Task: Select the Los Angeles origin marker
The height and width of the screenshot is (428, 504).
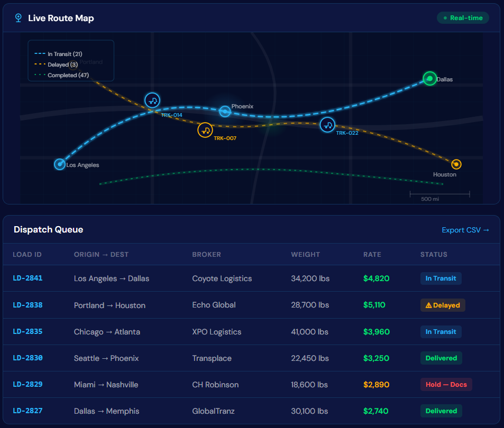Action: pyautogui.click(x=60, y=164)
